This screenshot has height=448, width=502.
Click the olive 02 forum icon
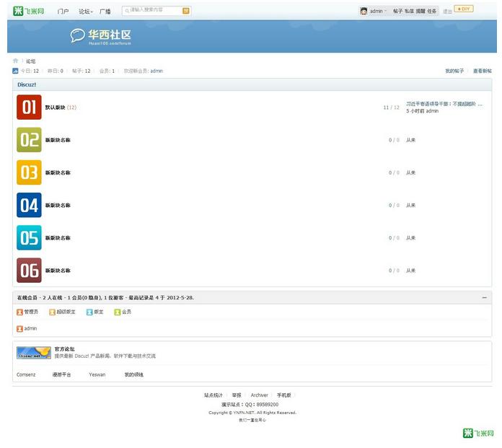click(x=29, y=140)
